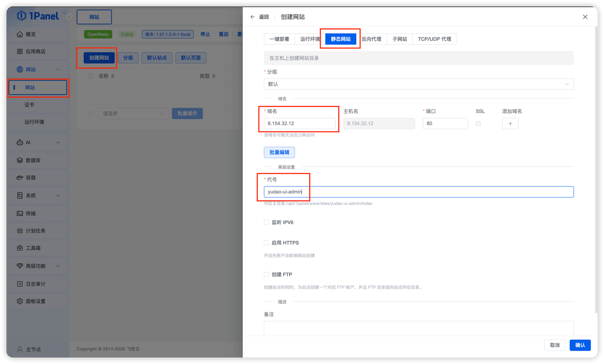Open the 日志审计 log audit page
This screenshot has width=604, height=364.
coord(34,284)
